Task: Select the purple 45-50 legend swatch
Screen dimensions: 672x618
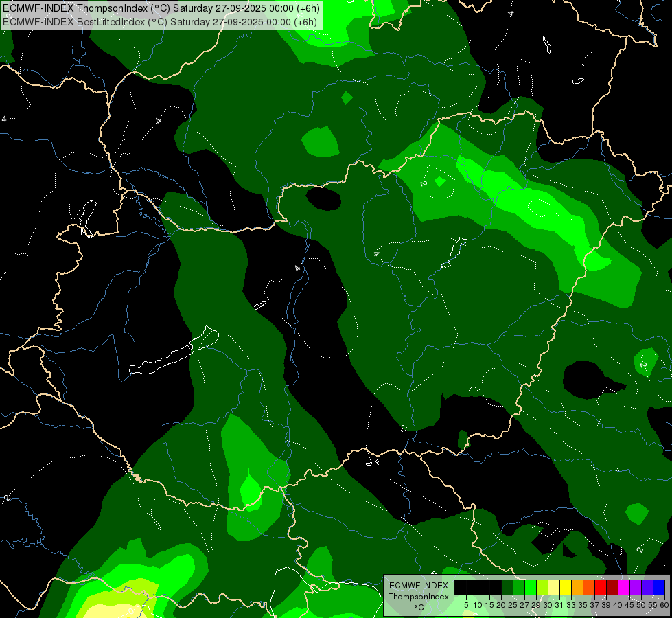Action: pos(635,587)
